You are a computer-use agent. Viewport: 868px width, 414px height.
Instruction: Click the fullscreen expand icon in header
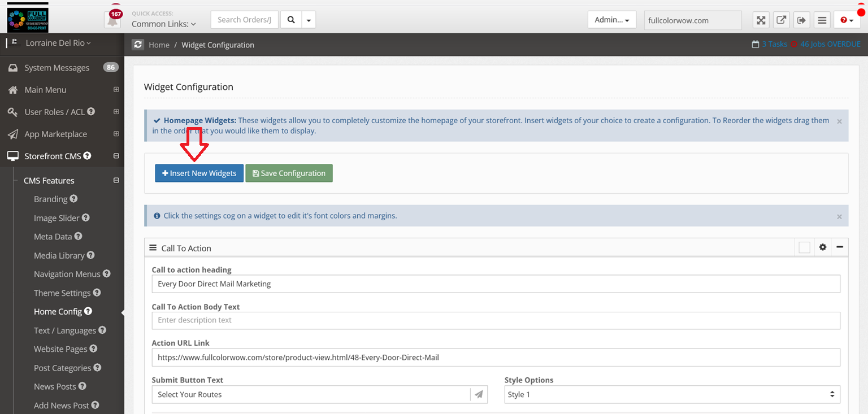(x=761, y=20)
